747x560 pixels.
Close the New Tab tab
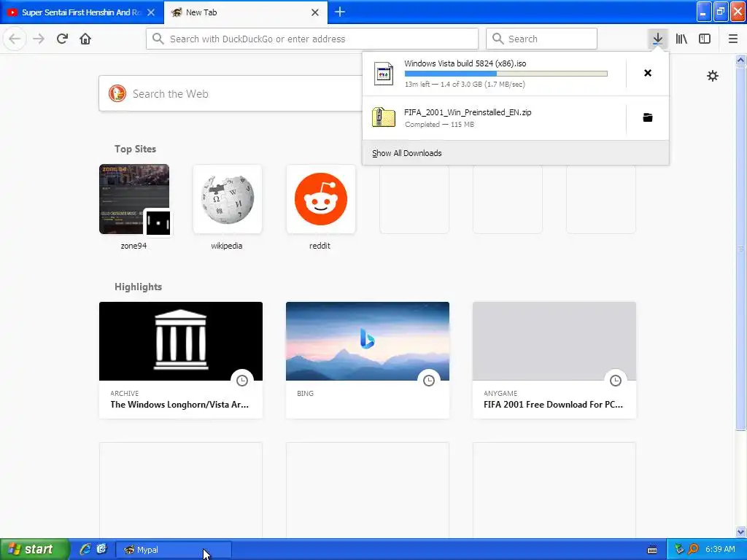pyautogui.click(x=315, y=12)
